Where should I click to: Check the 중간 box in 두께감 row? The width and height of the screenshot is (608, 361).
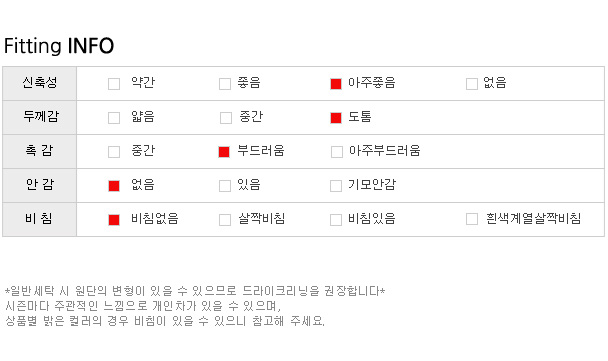(226, 118)
